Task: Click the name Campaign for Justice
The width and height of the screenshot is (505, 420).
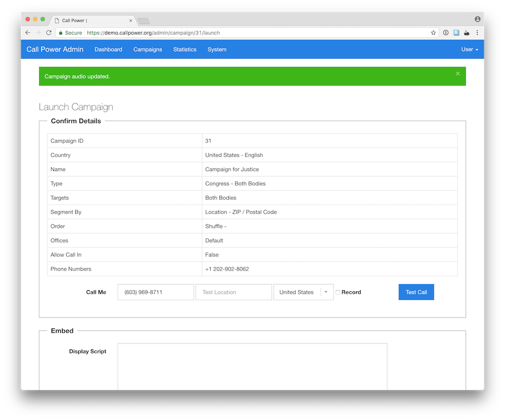Action: tap(232, 169)
